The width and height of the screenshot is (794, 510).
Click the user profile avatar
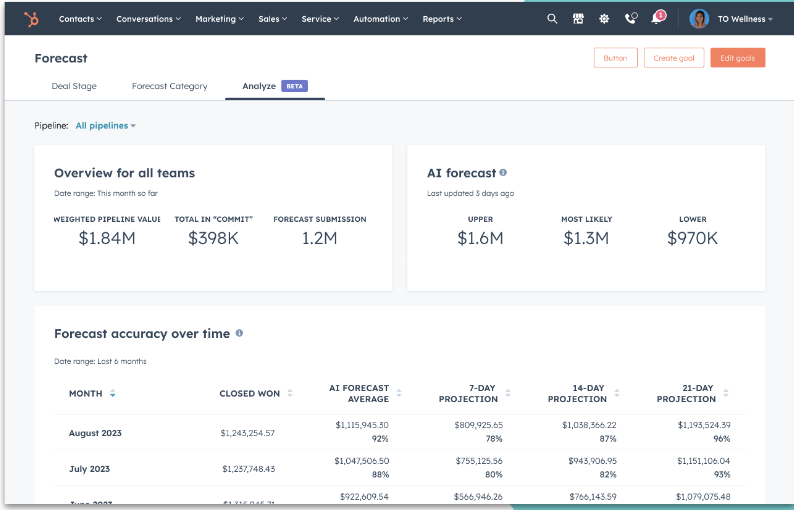[x=699, y=18]
